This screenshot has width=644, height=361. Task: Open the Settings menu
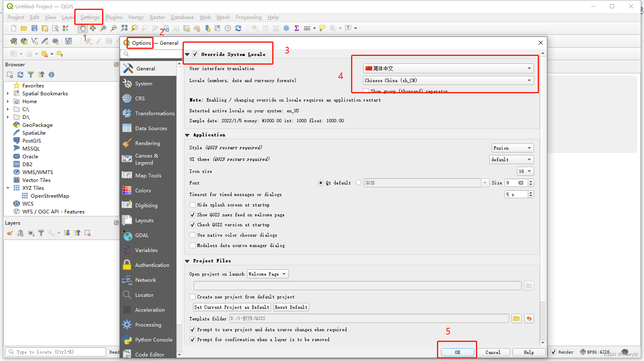point(90,17)
